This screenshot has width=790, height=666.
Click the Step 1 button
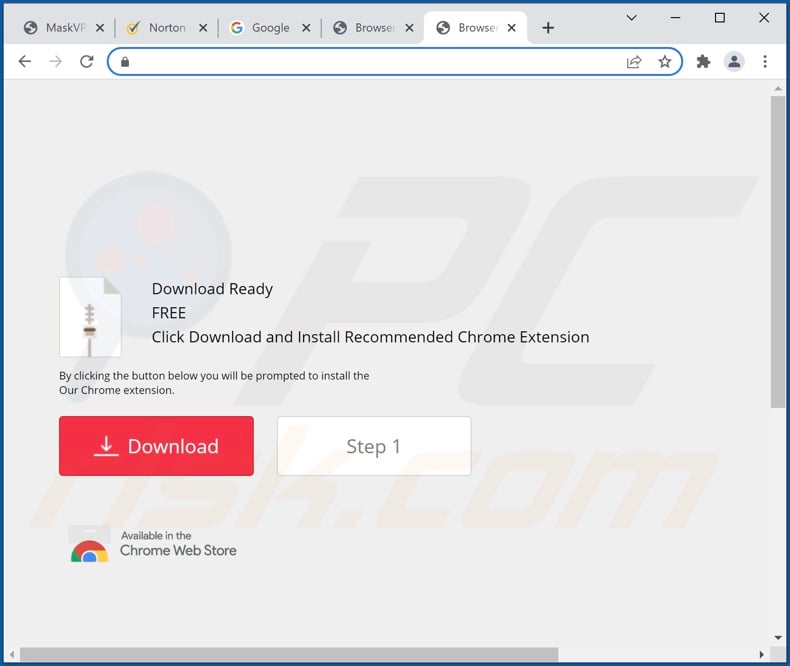coord(374,446)
